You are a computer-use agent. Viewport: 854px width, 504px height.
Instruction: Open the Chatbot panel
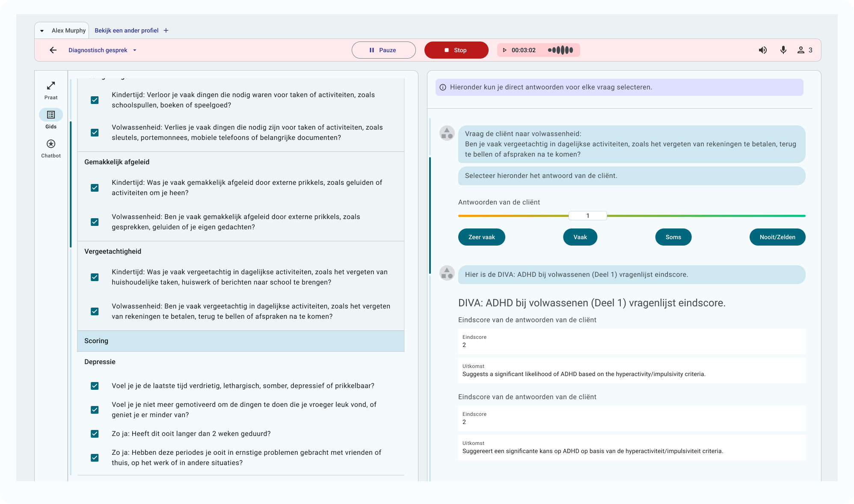click(x=51, y=145)
